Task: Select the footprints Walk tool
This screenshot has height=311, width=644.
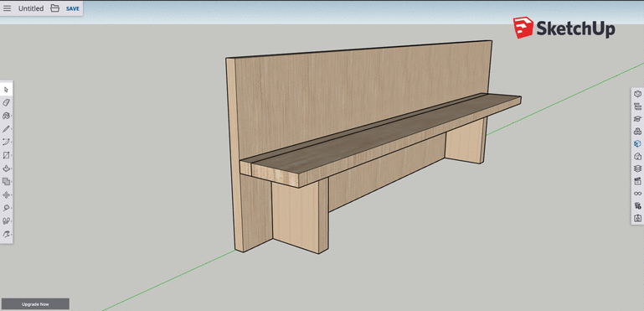Action: coord(6,221)
